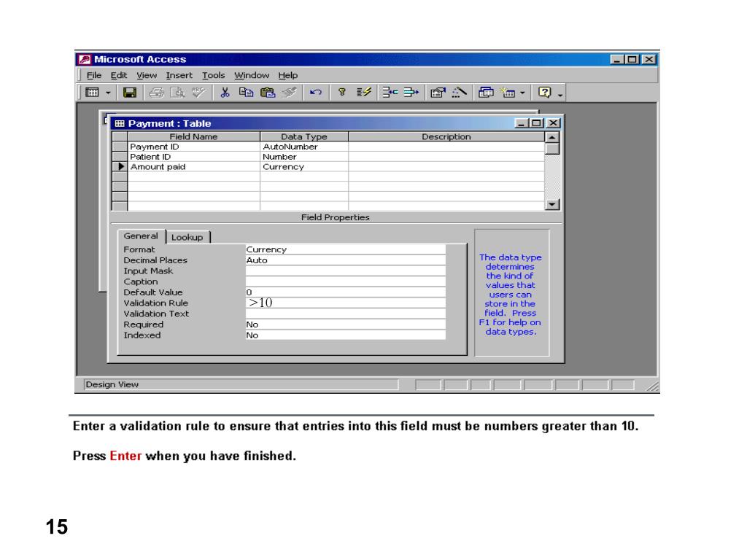This screenshot has width=747, height=560.
Task: Open Indexes with the lightning icon
Action: tap(363, 93)
